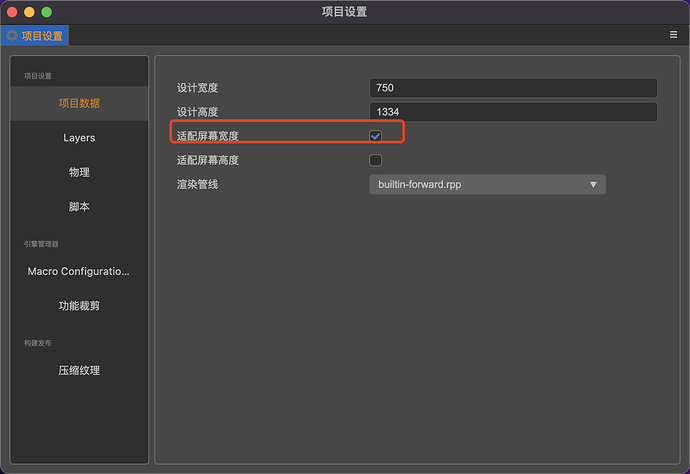690x474 pixels.
Task: Open 压缩纹理 settings
Action: tap(79, 370)
